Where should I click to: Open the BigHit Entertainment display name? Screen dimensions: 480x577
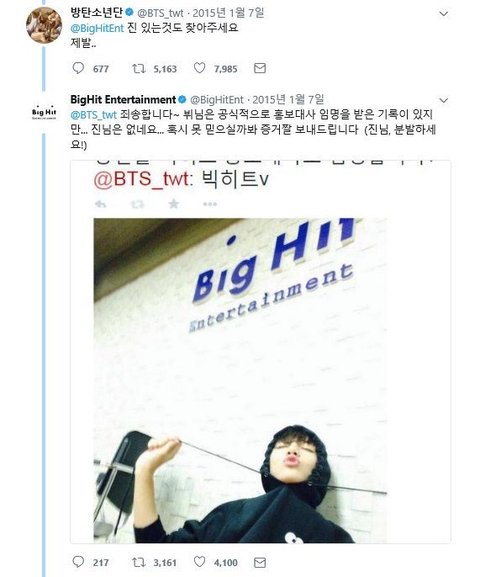[x=123, y=99]
